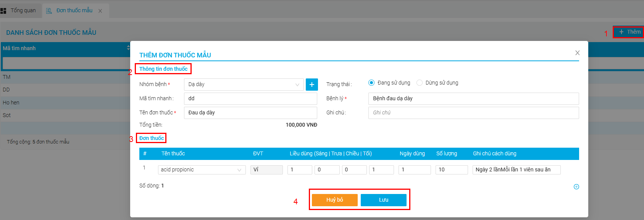
Task: Click the Mã tìm nhanh filter box in list
Action: click(66, 63)
